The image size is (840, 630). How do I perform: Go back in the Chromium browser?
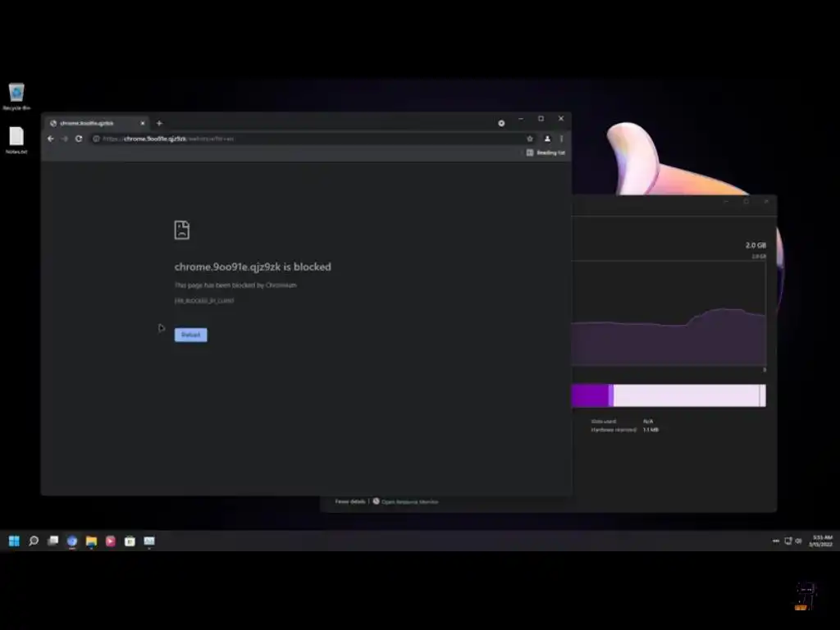(x=50, y=139)
